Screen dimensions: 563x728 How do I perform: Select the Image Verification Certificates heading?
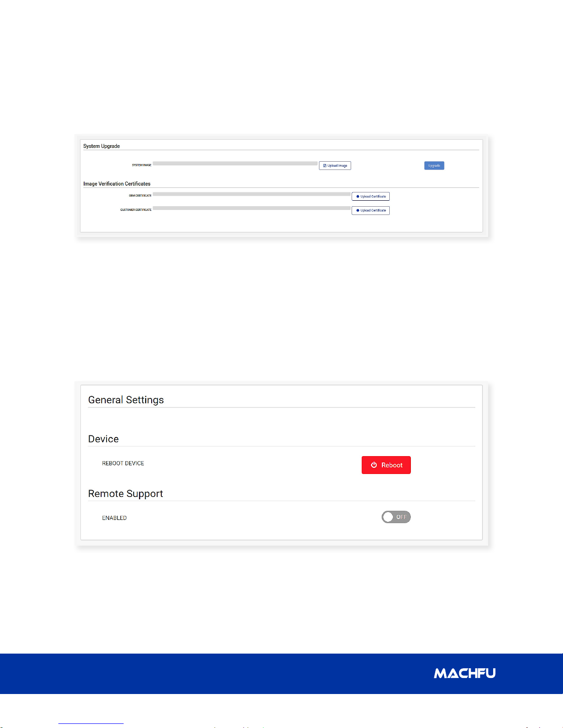click(117, 184)
